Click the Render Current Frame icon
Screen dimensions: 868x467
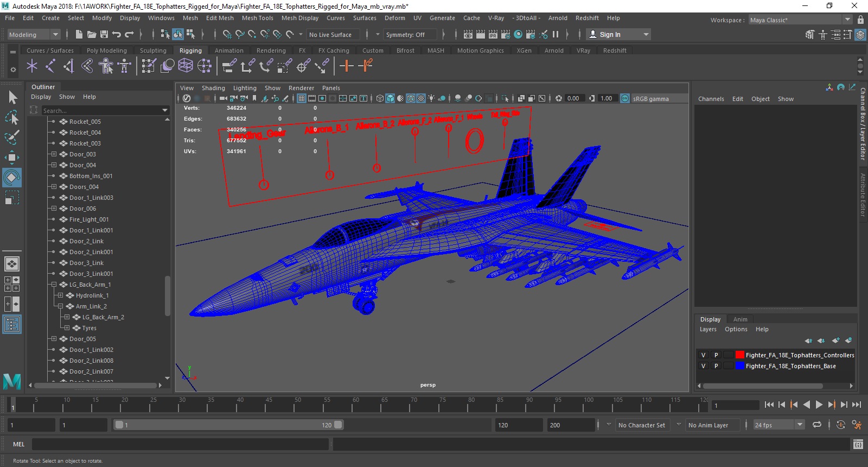tap(481, 34)
